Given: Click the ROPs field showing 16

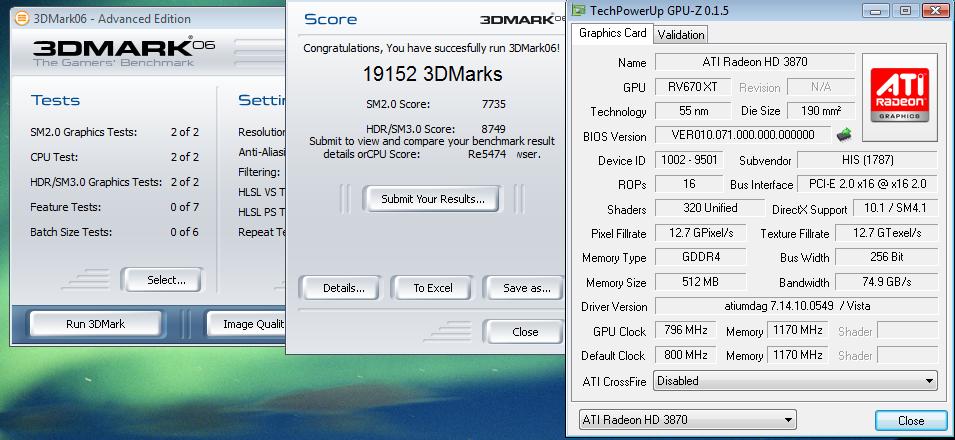Looking at the screenshot, I should [x=689, y=184].
